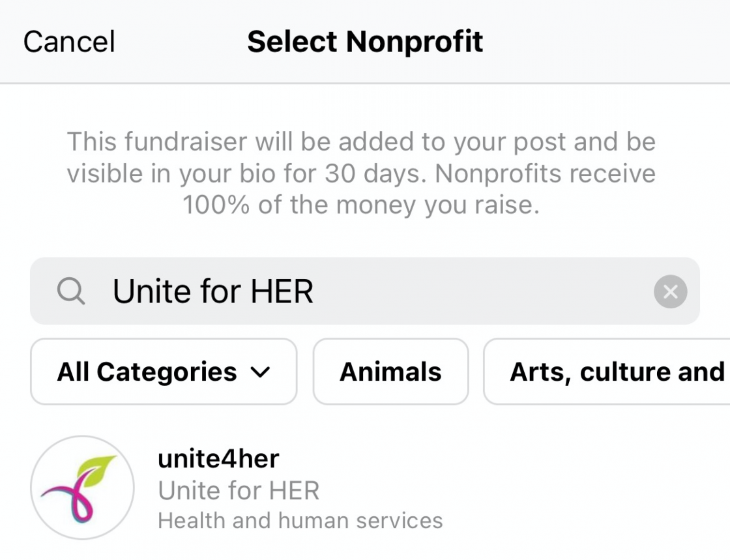Clear the search field with X icon
The image size is (730, 560).
(x=670, y=291)
